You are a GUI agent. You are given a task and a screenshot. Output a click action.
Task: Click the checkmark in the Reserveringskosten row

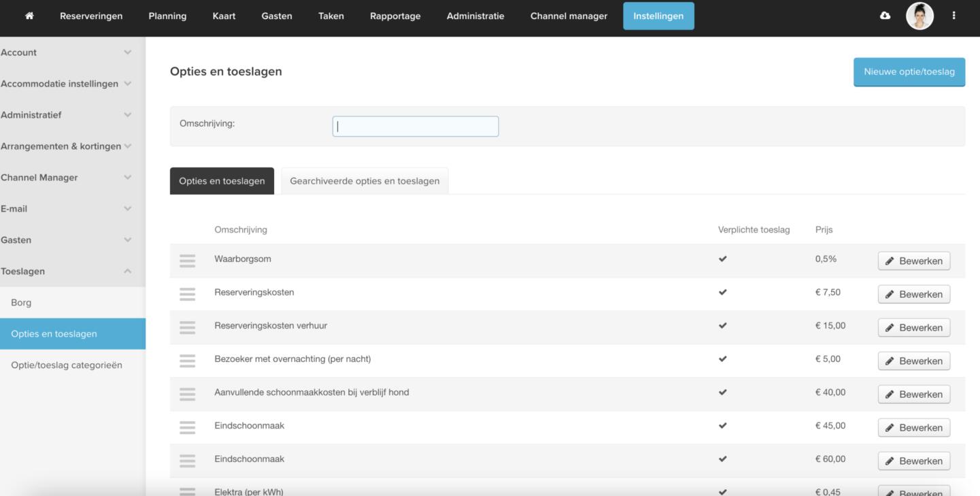722,293
